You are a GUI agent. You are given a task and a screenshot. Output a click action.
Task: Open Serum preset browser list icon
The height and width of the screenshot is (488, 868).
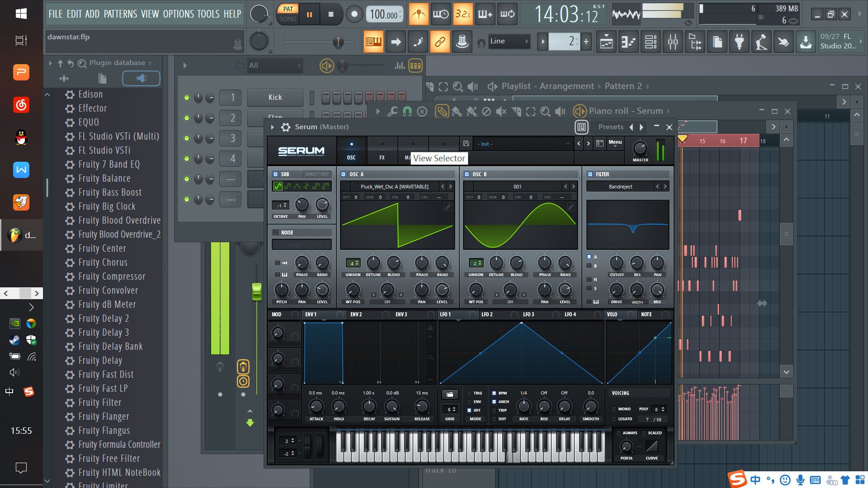pos(600,144)
